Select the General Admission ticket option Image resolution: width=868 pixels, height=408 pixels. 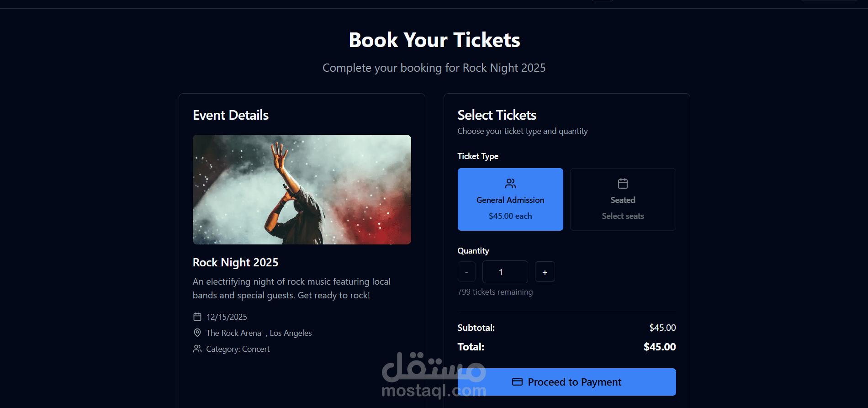(510, 199)
